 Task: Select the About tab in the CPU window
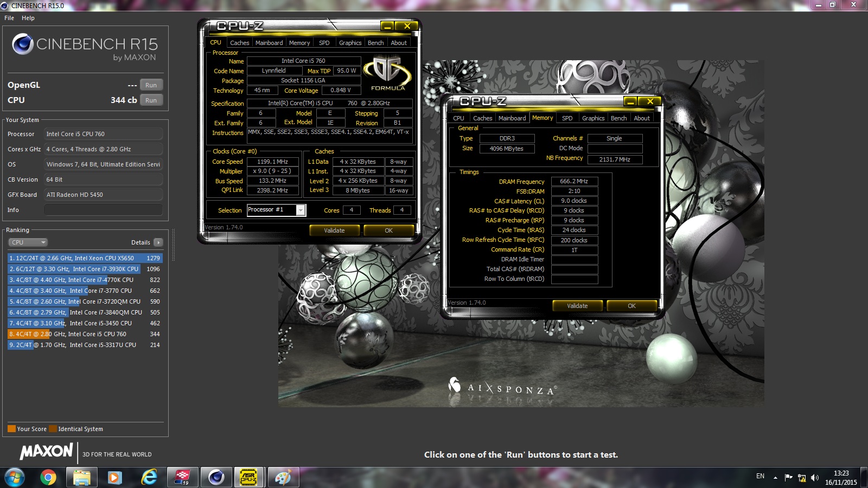[399, 43]
